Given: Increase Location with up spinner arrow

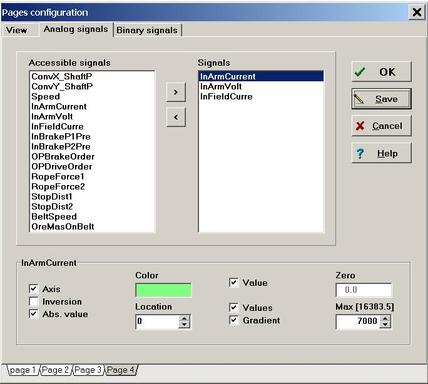Looking at the screenshot, I should pos(184,318).
